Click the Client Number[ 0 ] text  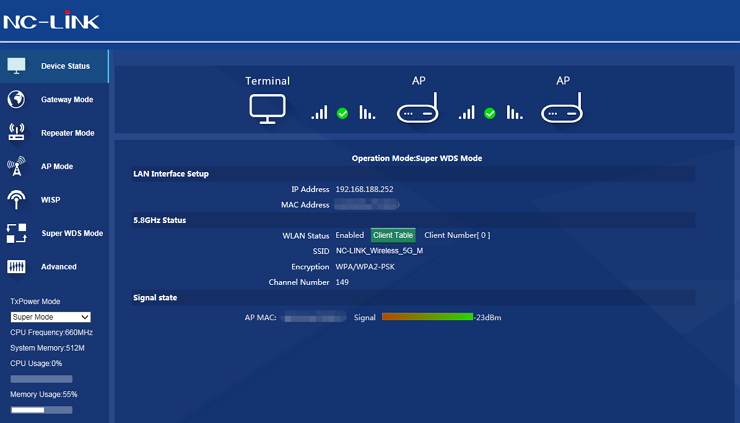(457, 235)
